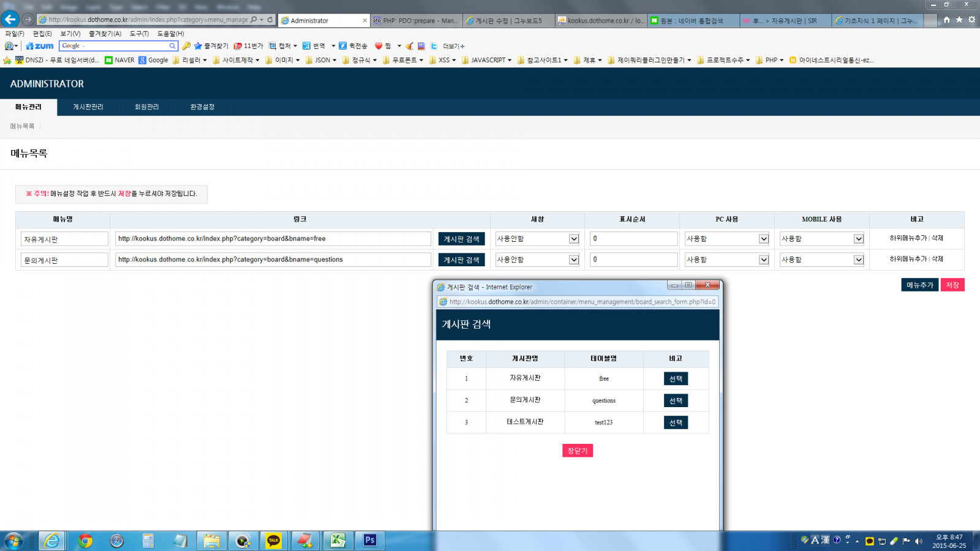
Task: Open the Google favorites bar link
Action: [153, 60]
